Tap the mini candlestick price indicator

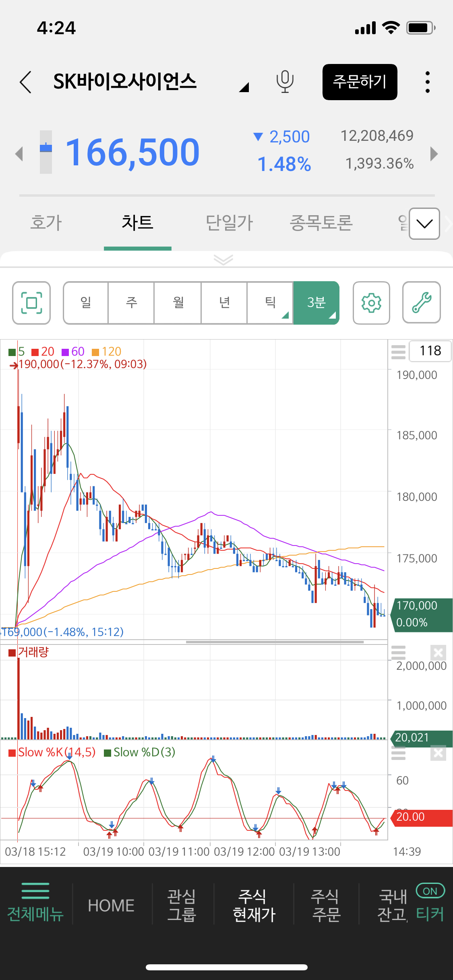point(46,152)
